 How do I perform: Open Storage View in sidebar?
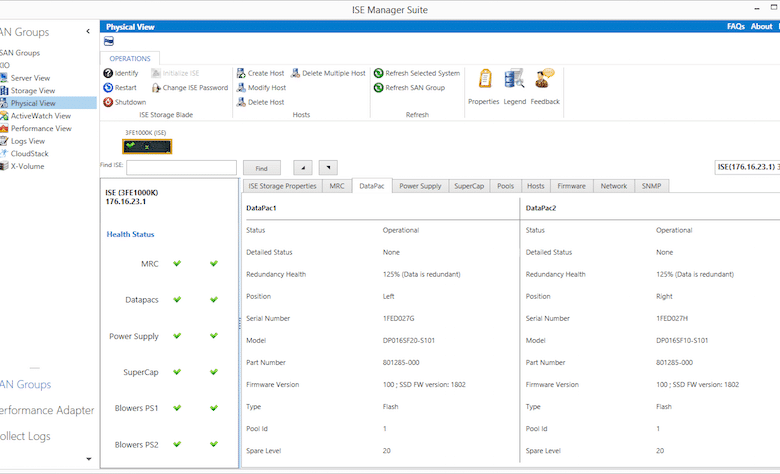click(33, 91)
